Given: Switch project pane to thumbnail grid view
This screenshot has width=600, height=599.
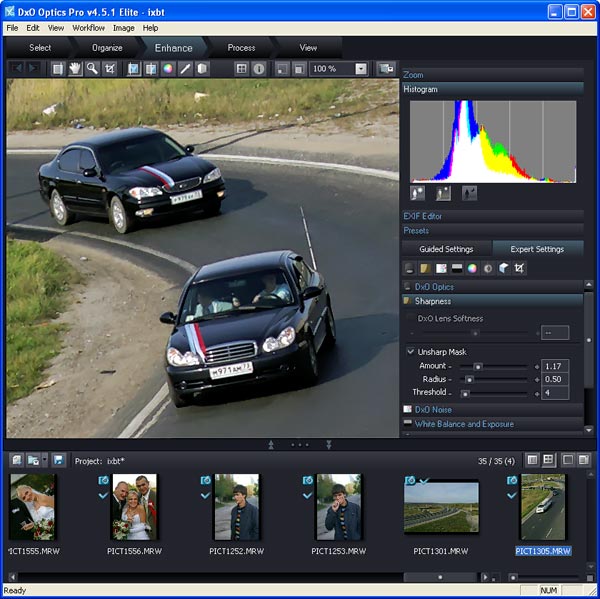Looking at the screenshot, I should (548, 460).
